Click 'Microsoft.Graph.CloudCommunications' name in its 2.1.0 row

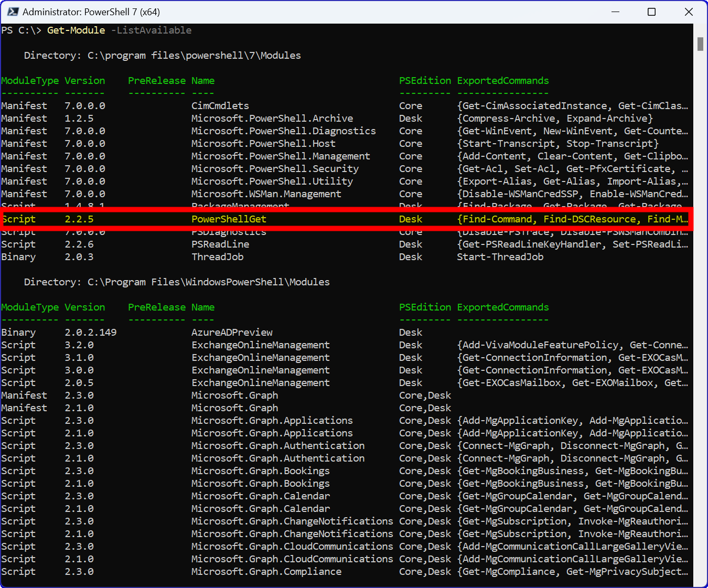tap(292, 559)
